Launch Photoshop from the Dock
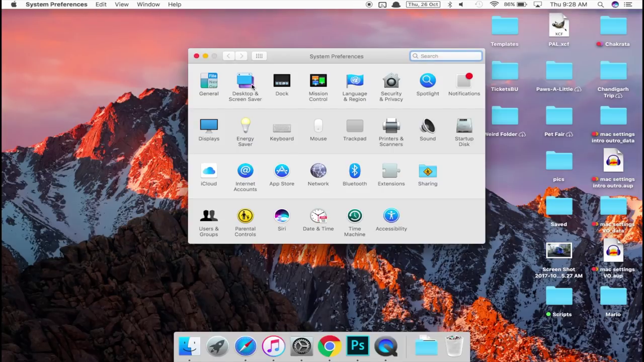The width and height of the screenshot is (644, 362). (x=358, y=346)
